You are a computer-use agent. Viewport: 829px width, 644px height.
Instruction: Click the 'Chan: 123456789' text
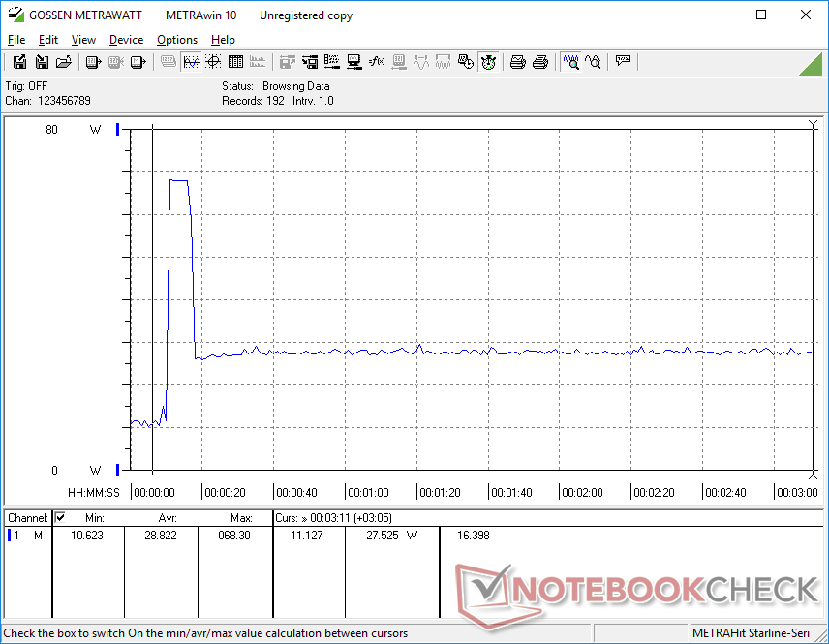coord(47,101)
